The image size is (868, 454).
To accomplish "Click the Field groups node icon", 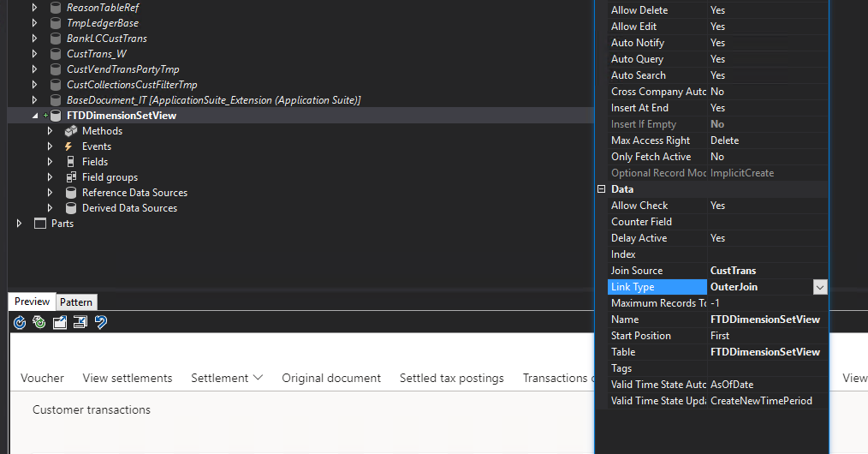I will tap(71, 177).
